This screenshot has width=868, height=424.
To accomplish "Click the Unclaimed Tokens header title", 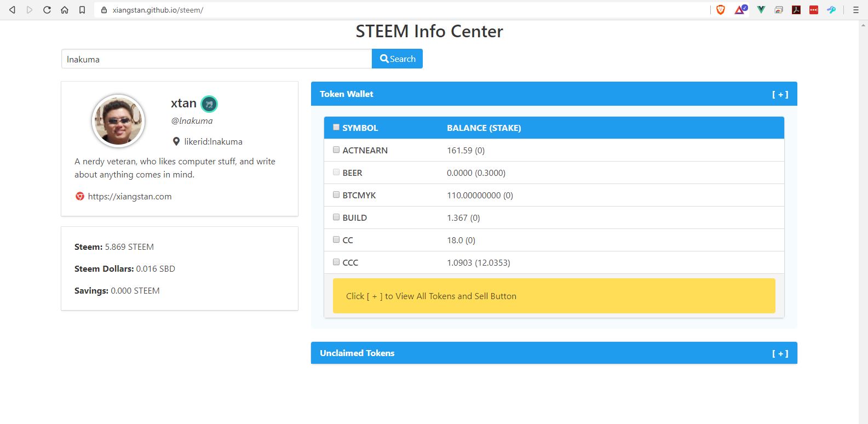I will click(357, 353).
